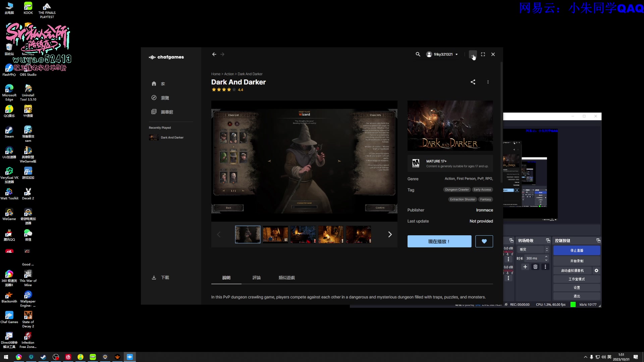This screenshot has width=644, height=362.
Task: Open Settings button in OBS controls
Action: click(x=577, y=288)
